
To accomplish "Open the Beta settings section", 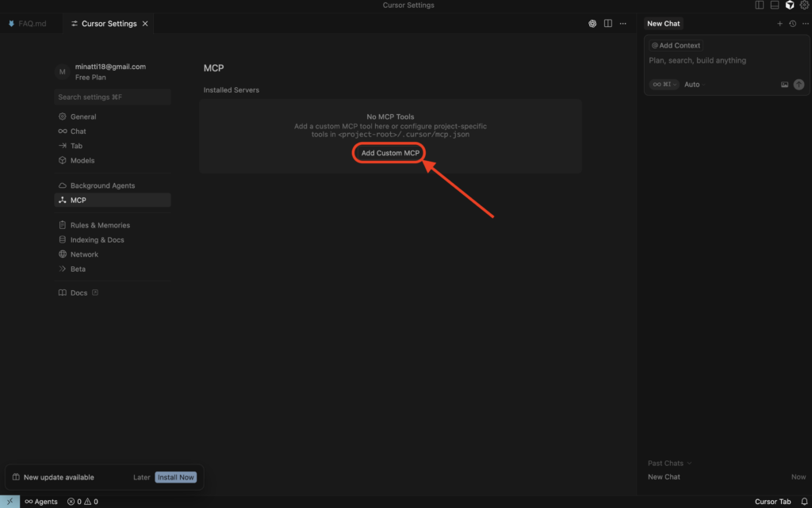I will click(77, 269).
